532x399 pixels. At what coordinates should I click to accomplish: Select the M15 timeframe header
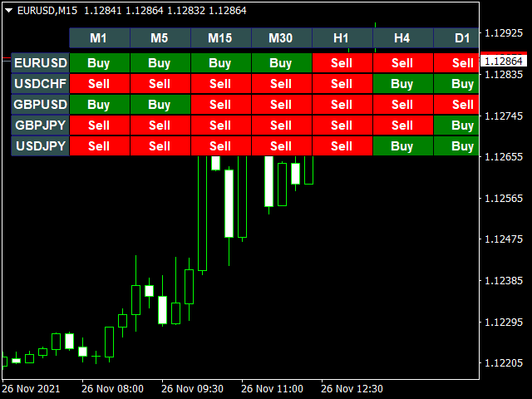(221, 38)
